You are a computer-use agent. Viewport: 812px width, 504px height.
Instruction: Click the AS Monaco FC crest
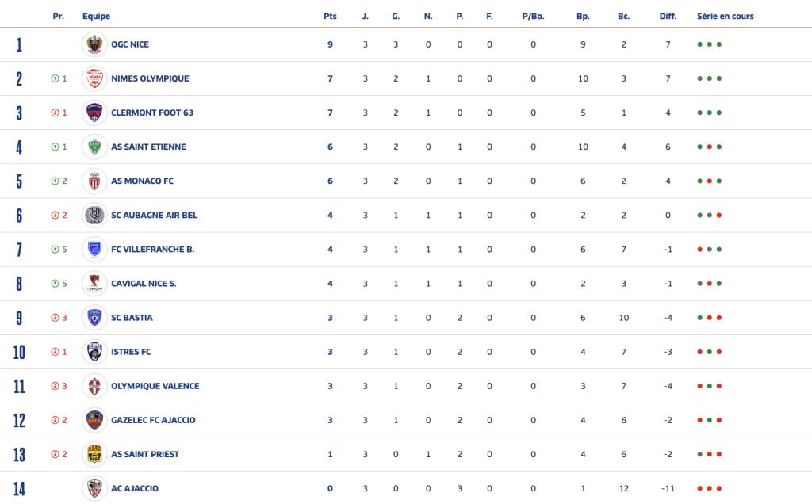pos(94,181)
